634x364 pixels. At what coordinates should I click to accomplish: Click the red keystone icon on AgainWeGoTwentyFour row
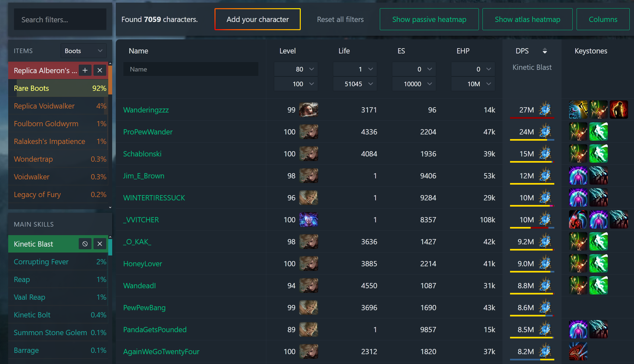click(578, 352)
